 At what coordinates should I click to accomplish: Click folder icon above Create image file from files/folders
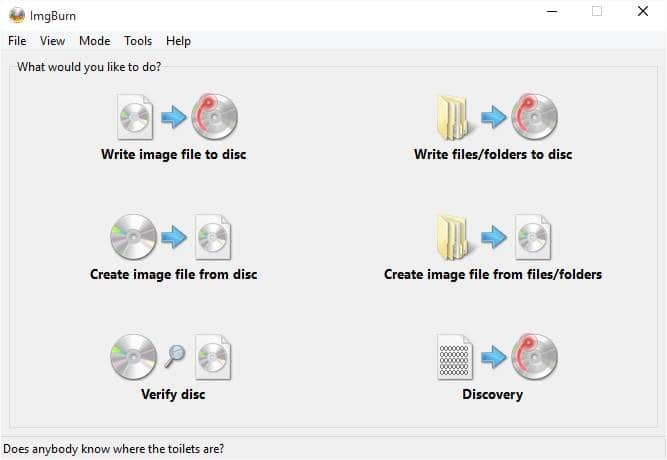453,238
